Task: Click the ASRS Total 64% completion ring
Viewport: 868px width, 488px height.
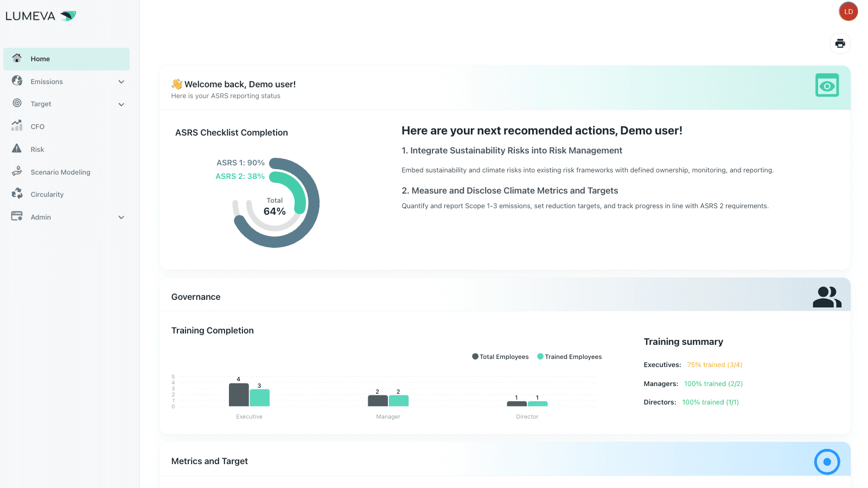Action: pos(275,207)
